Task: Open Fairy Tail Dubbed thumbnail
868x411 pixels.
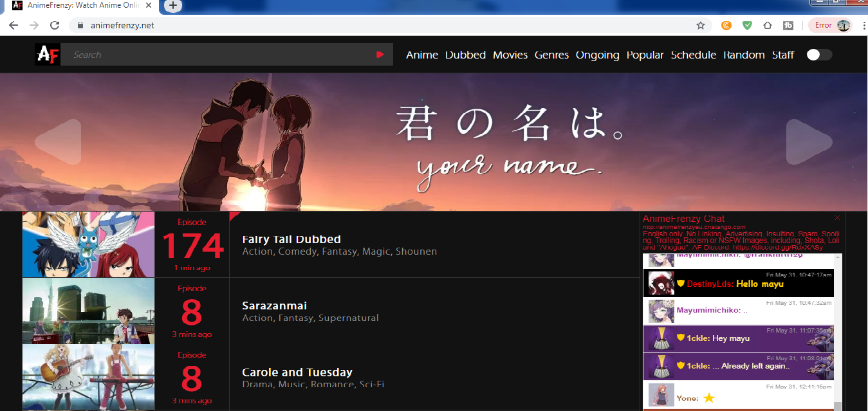Action: click(89, 244)
